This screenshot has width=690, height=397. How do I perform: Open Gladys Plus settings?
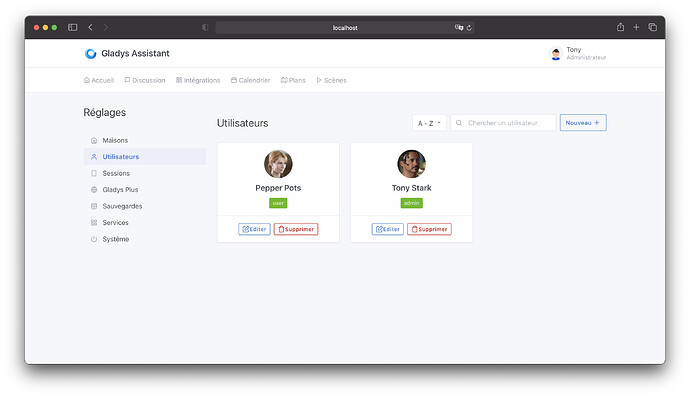(145, 189)
